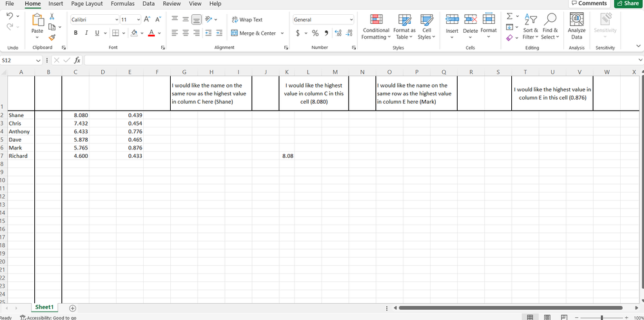Screen dimensions: 644x320
Task: Open Cell Styles gallery
Action: click(x=426, y=26)
